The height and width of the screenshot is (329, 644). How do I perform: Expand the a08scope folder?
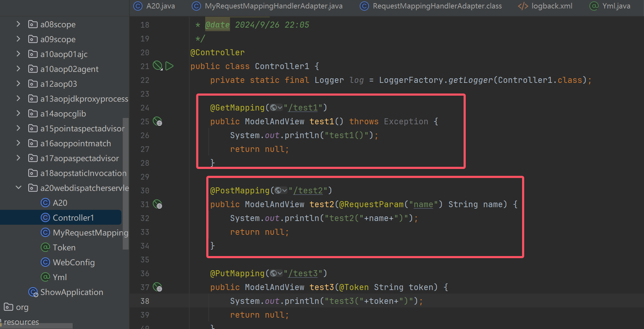click(18, 24)
